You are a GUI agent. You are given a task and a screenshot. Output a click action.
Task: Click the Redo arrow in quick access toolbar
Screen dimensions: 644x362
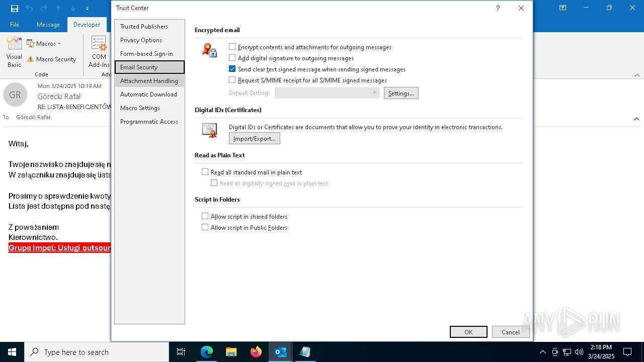44,8
